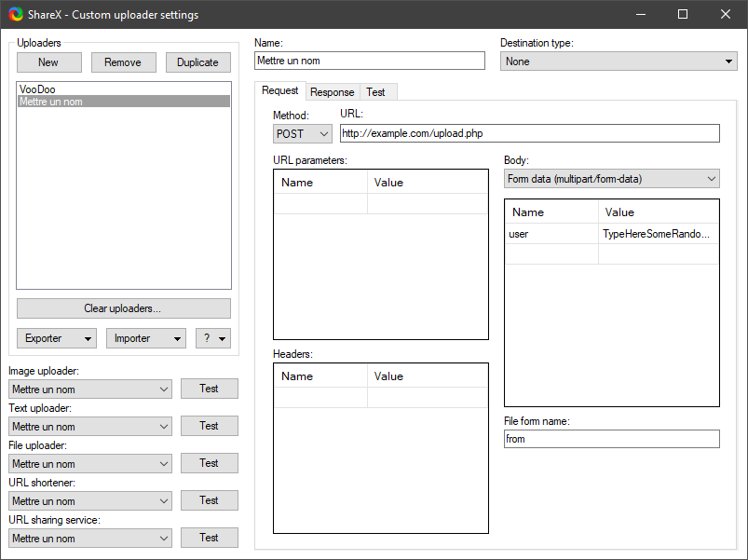
Task: Open the ? help dropdown
Action: click(x=213, y=338)
